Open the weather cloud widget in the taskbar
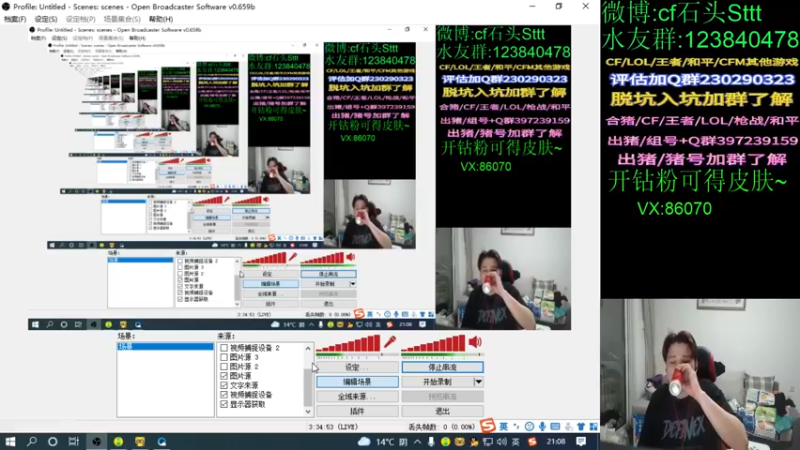 pyautogui.click(x=364, y=441)
